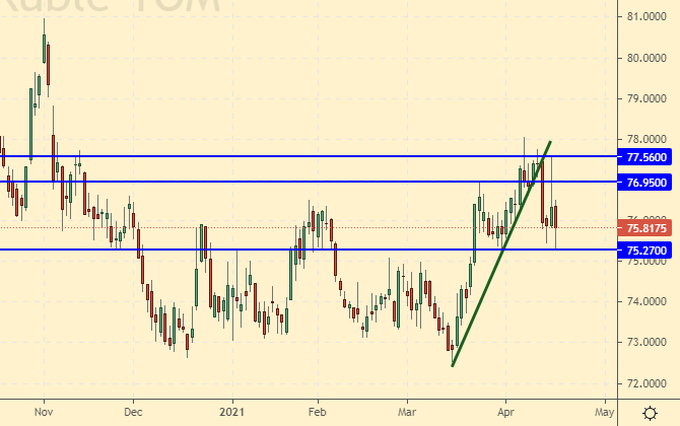
Task: Click the horizontal line at 77.5600
Action: 300,157
